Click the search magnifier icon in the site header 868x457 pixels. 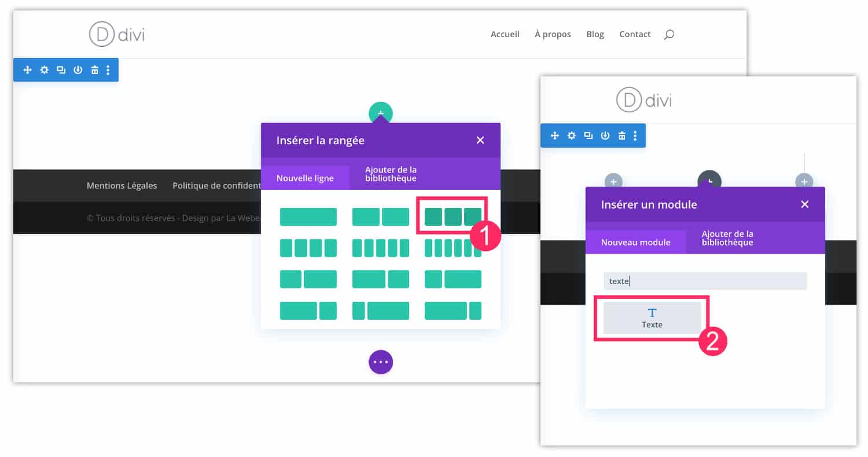point(669,35)
